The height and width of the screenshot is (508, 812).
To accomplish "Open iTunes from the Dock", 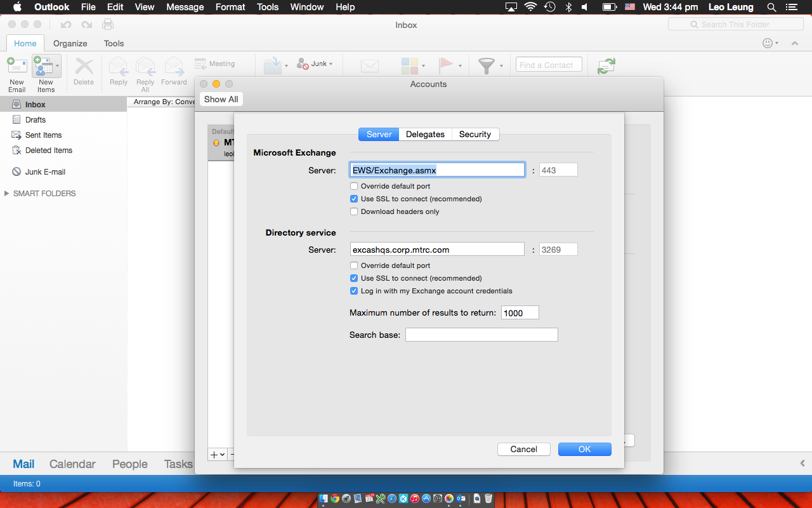I will pyautogui.click(x=415, y=499).
